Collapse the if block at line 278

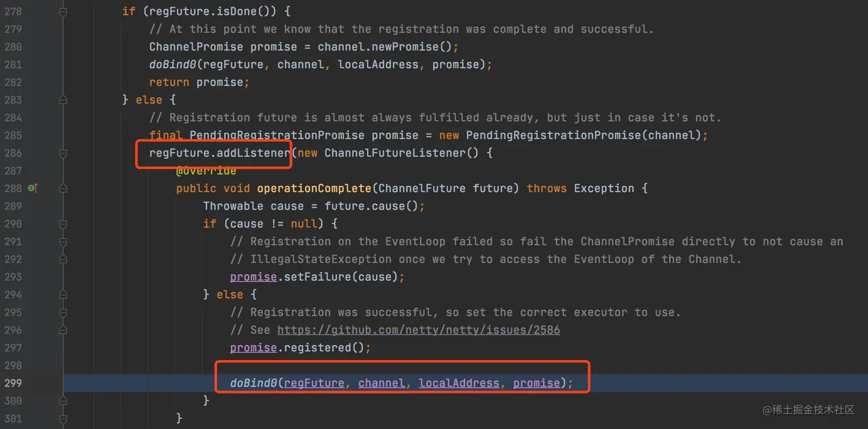point(63,11)
